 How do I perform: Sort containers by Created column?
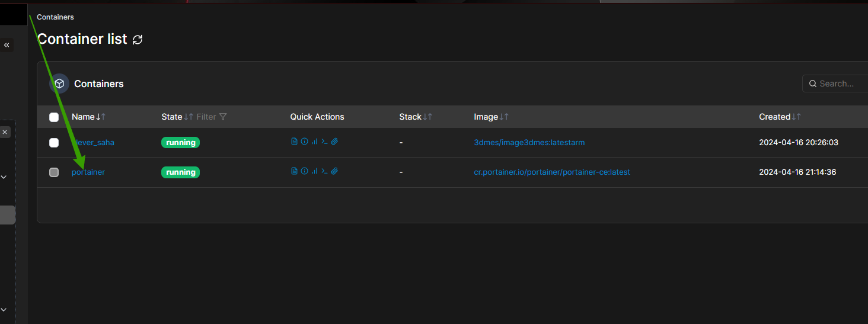coord(780,117)
